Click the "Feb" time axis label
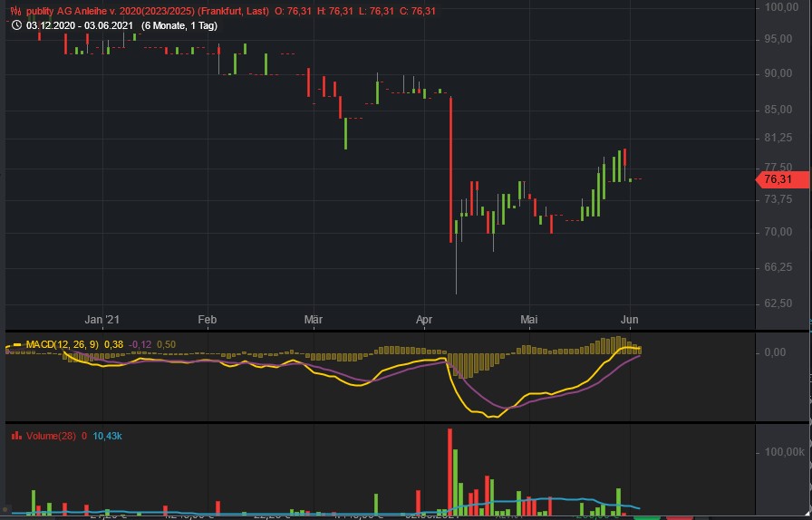 pos(208,320)
